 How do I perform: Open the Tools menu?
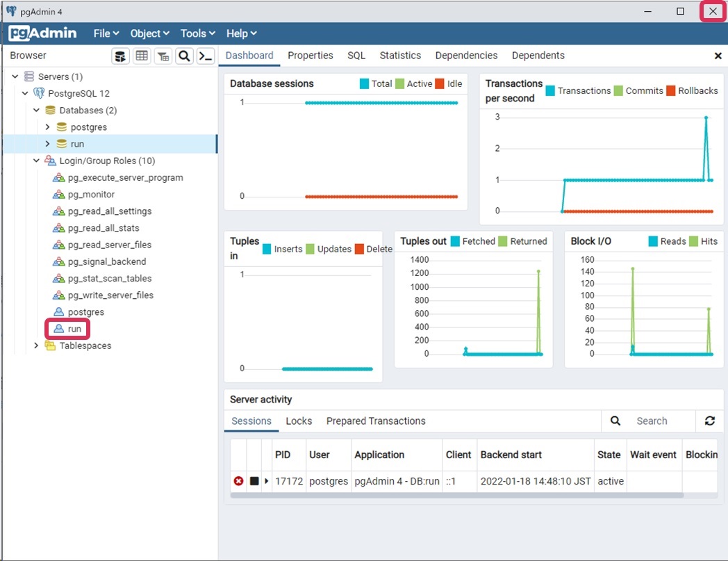pos(198,33)
